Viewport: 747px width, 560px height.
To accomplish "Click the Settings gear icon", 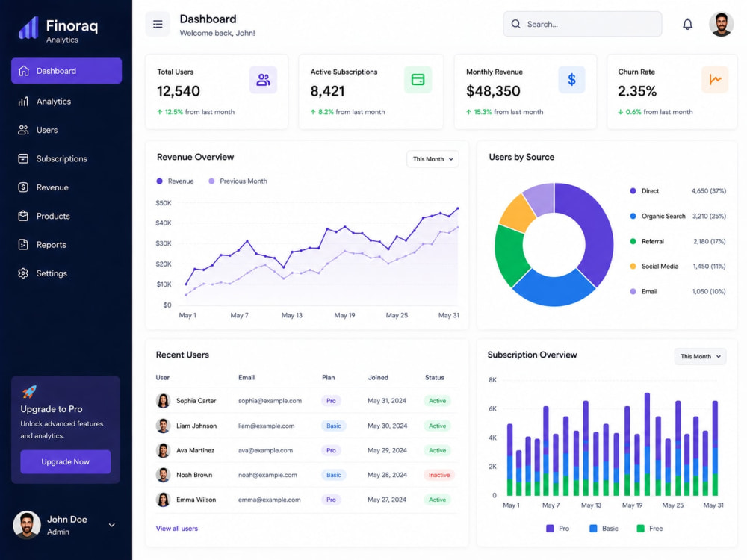I will pos(23,273).
